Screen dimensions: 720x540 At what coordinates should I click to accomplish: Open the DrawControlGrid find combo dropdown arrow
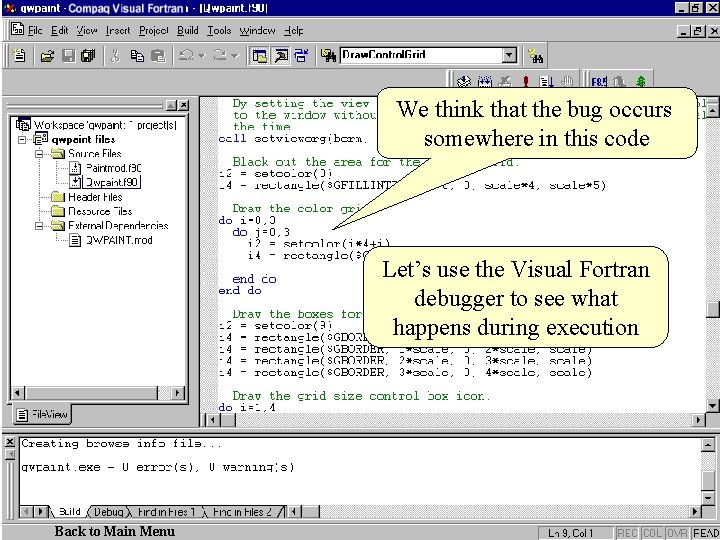509,56
